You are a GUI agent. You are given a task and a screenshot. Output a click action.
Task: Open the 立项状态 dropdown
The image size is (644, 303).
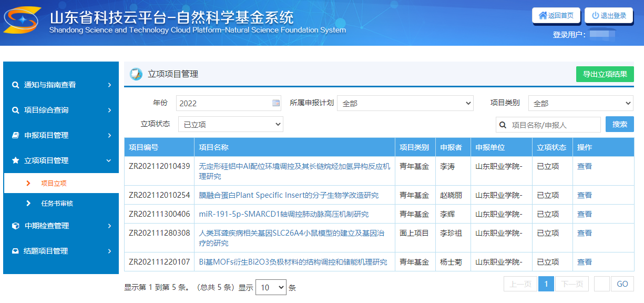click(230, 125)
